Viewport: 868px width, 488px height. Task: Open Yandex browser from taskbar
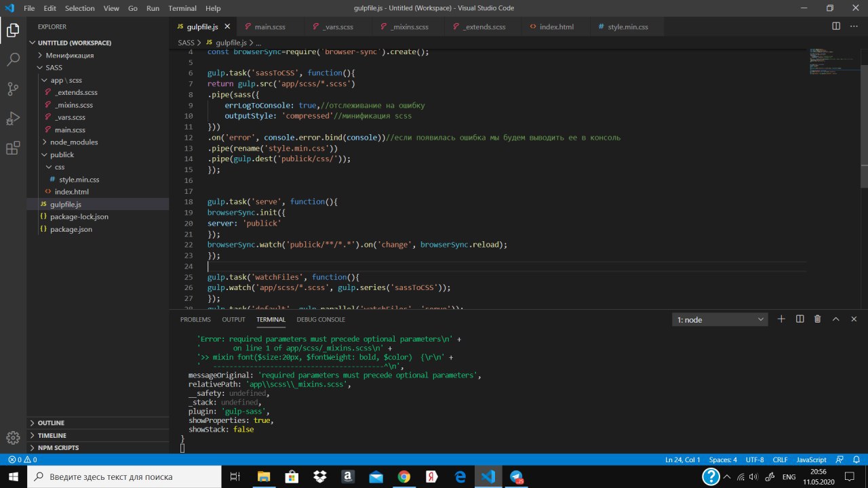(432, 476)
